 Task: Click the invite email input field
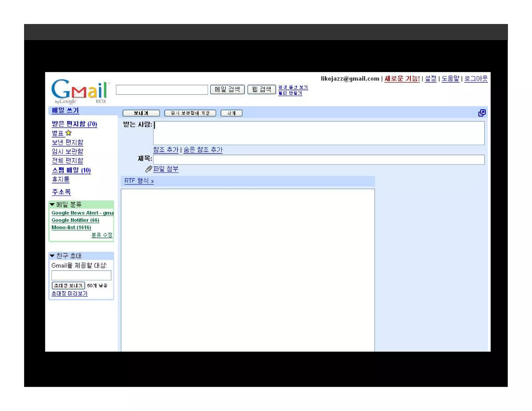pyautogui.click(x=81, y=275)
